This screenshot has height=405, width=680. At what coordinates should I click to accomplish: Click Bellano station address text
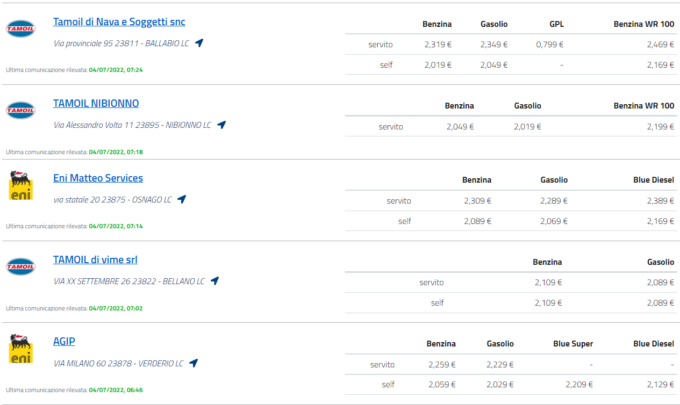pyautogui.click(x=130, y=281)
